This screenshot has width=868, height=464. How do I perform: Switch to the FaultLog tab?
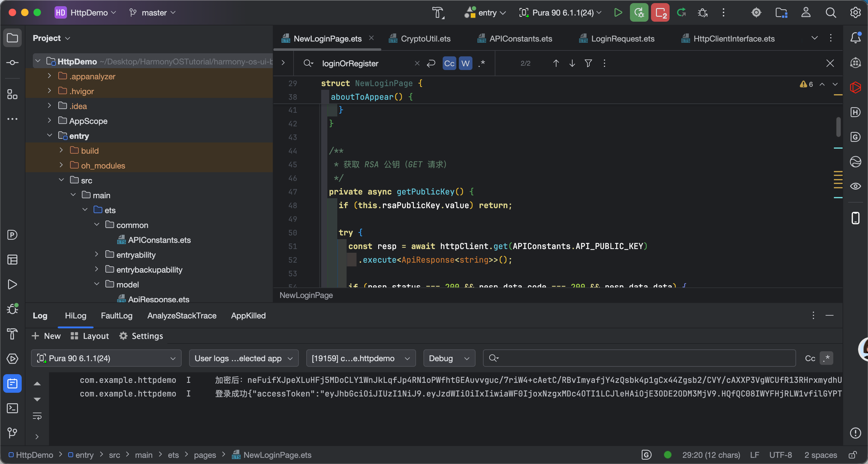117,316
